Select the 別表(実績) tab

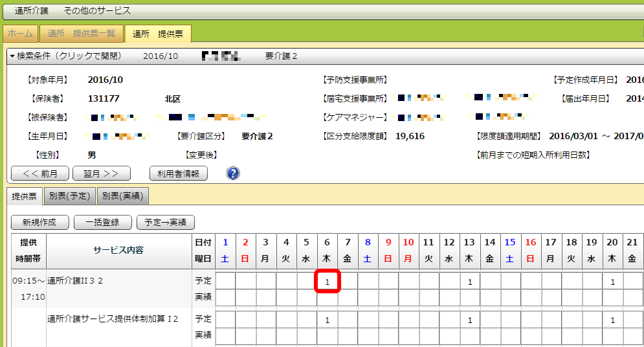(x=123, y=196)
